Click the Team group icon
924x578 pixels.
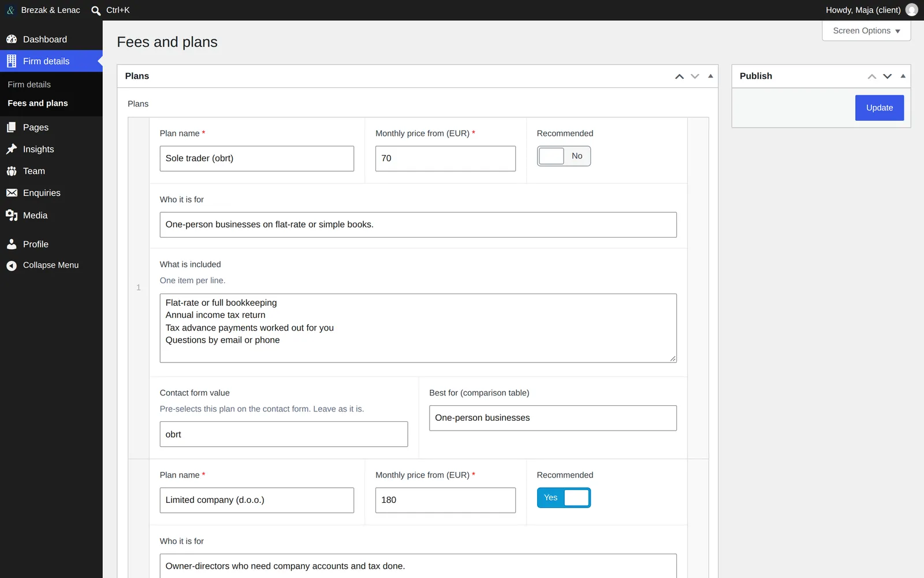point(12,171)
